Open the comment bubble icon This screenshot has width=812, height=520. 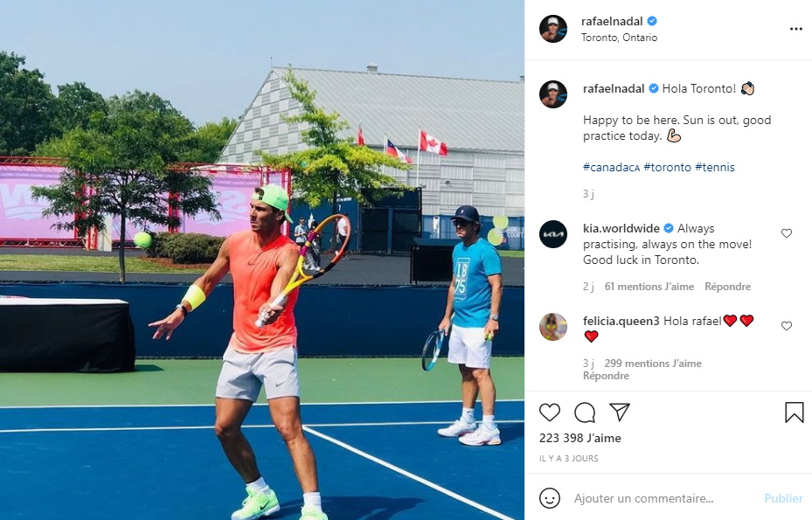coord(585,413)
